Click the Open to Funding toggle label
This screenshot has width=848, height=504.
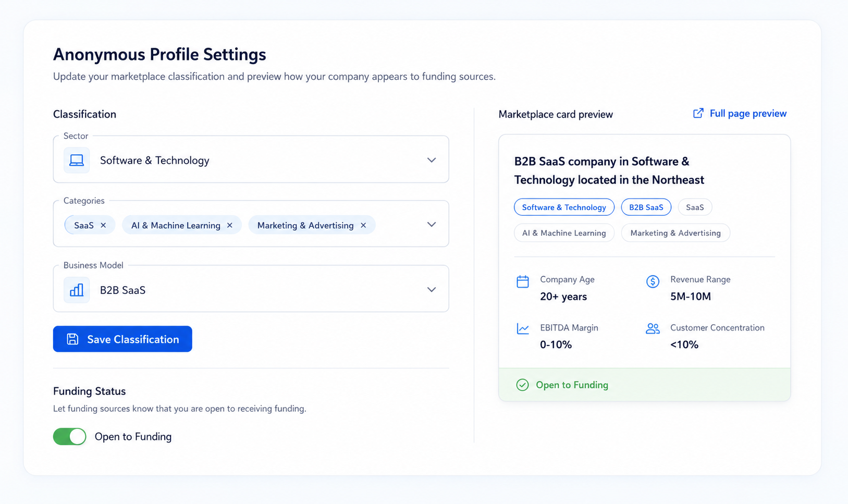click(x=133, y=437)
